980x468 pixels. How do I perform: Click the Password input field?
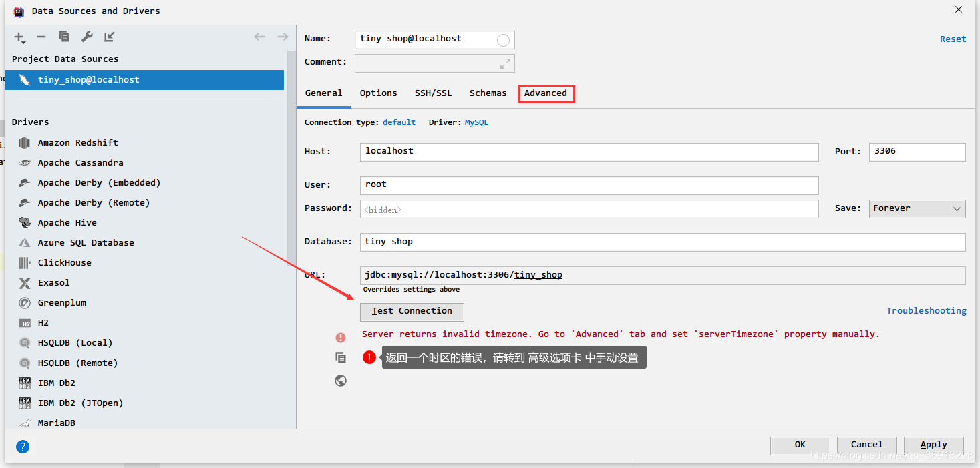(x=589, y=209)
